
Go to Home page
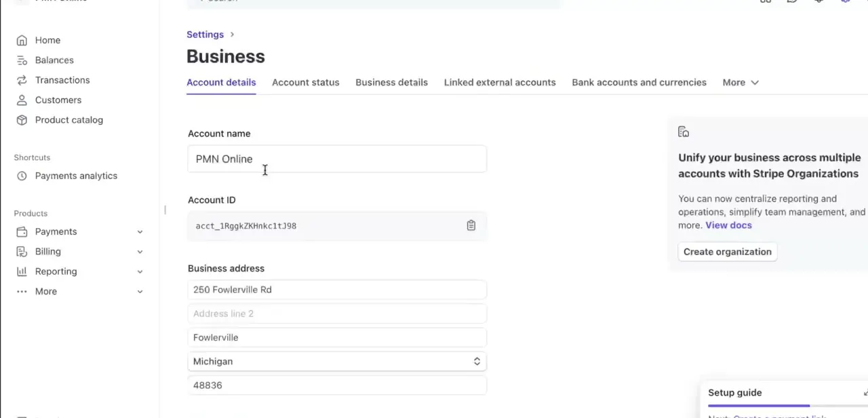pyautogui.click(x=47, y=40)
